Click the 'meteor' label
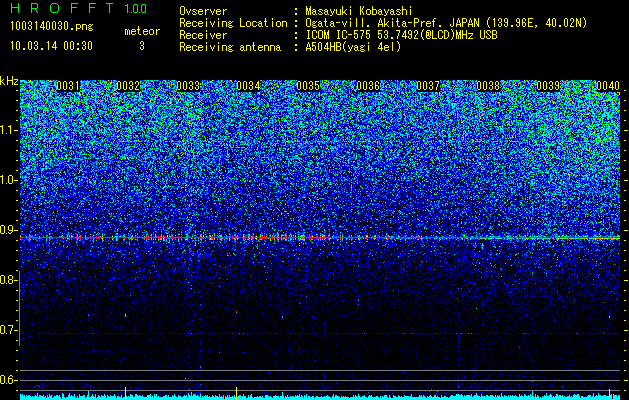The width and height of the screenshot is (629, 400). click(142, 31)
